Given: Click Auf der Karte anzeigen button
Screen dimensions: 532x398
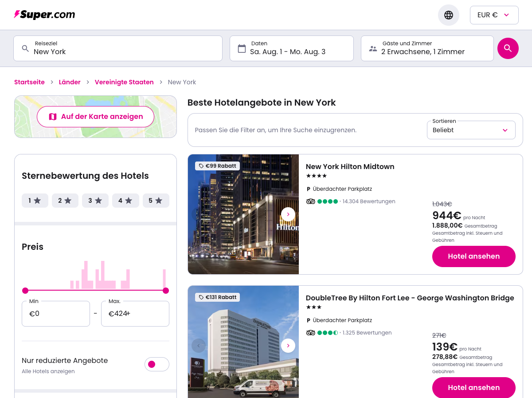Looking at the screenshot, I should click(95, 117).
